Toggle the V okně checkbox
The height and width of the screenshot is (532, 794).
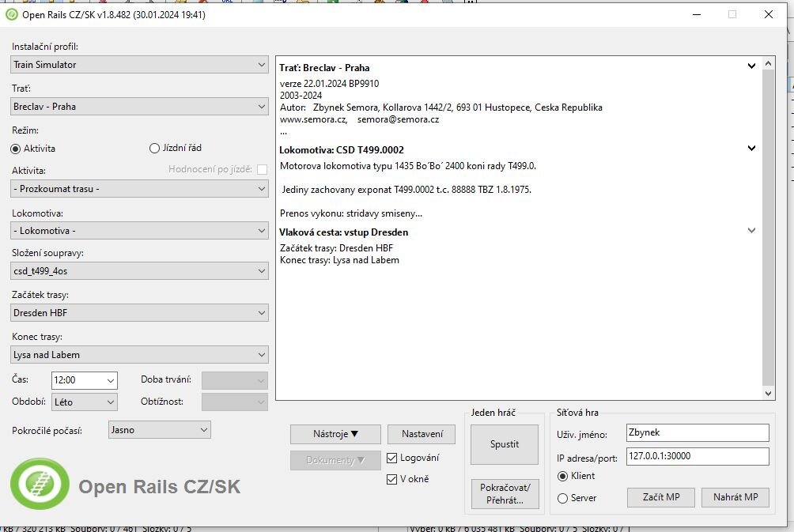[x=391, y=479]
